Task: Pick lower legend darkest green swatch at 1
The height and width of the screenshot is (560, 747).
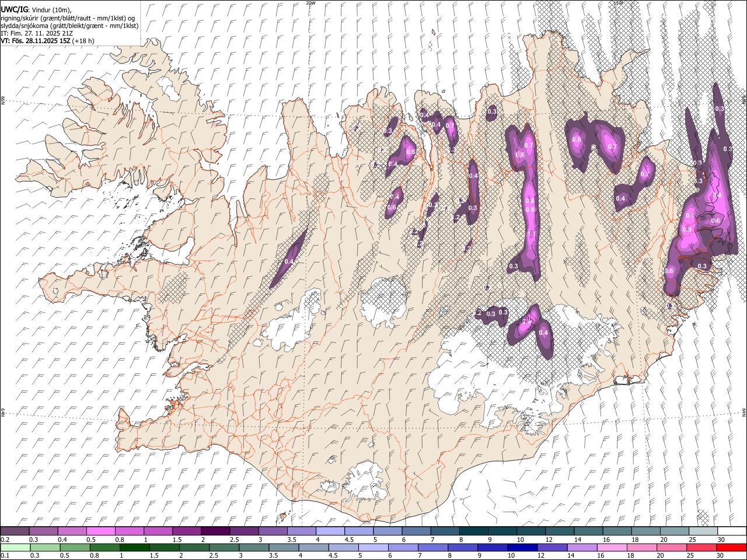Action: click(x=134, y=547)
